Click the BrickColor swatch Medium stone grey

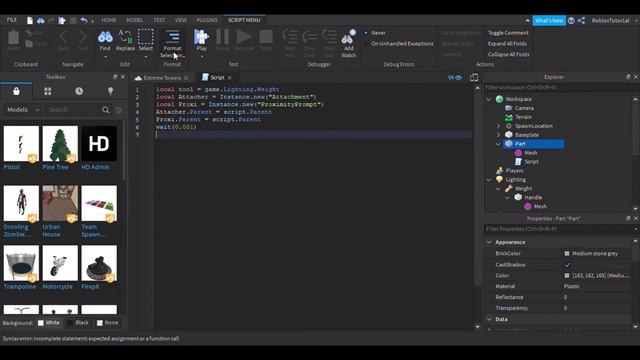click(x=567, y=253)
